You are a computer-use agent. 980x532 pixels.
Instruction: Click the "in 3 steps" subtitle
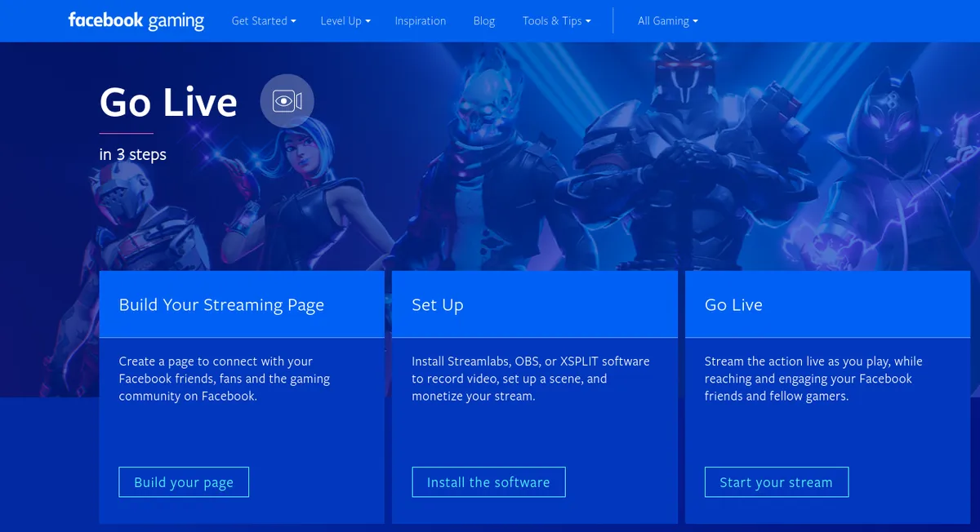(132, 154)
